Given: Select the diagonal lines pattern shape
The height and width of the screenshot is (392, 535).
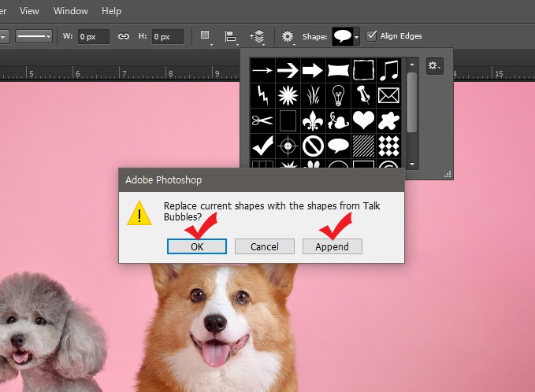Looking at the screenshot, I should click(x=363, y=146).
